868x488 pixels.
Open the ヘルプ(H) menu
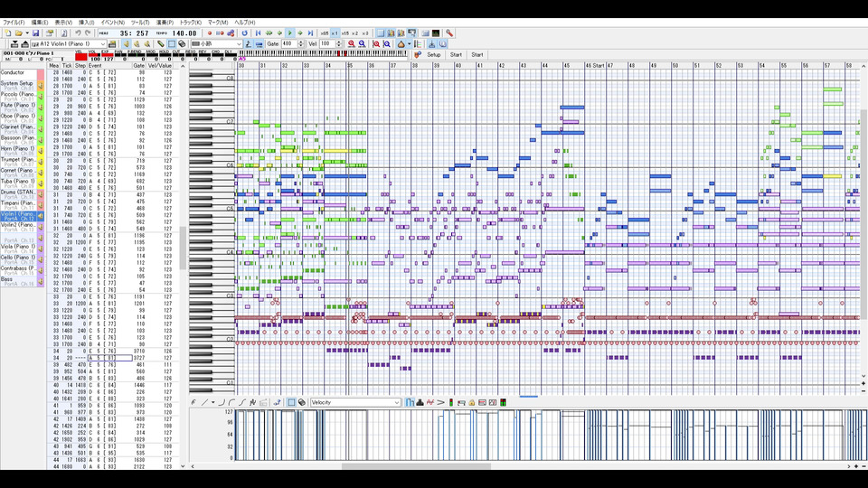[245, 23]
